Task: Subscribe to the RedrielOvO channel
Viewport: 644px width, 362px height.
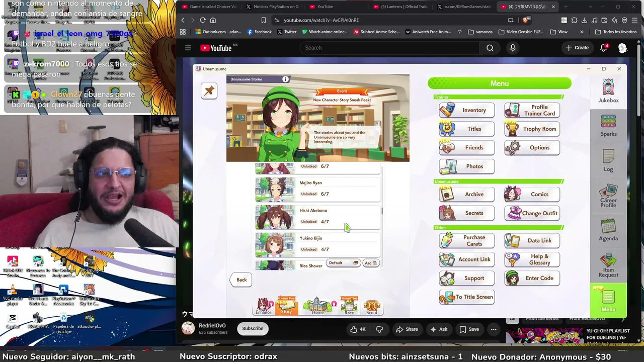Action: coord(253,329)
